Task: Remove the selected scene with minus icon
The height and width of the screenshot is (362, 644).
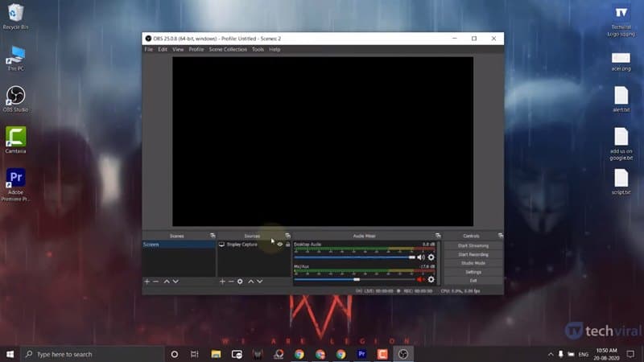Action: (x=155, y=282)
